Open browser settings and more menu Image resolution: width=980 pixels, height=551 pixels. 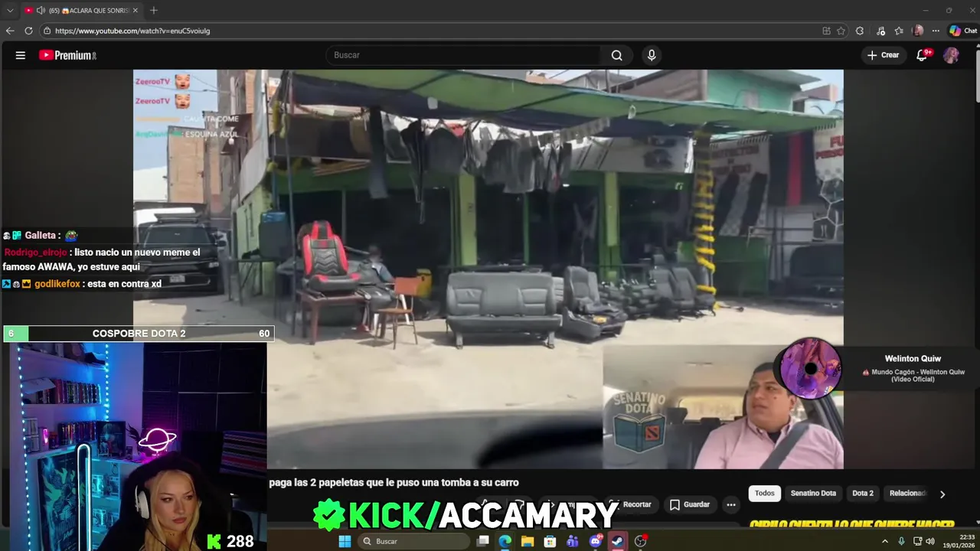coord(936,31)
